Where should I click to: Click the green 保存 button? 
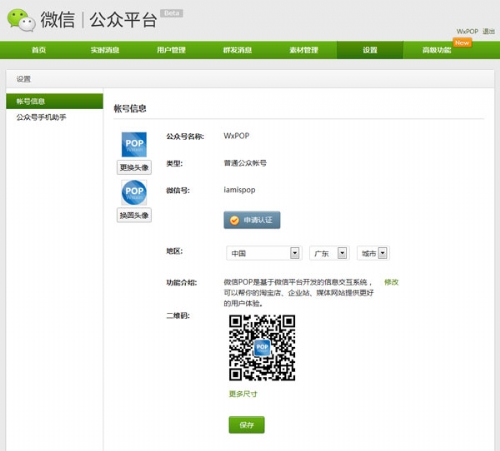(x=247, y=425)
